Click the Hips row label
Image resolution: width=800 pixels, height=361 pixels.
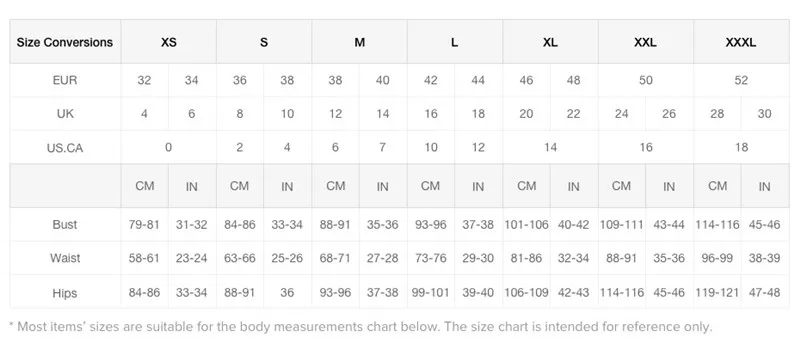tap(65, 293)
